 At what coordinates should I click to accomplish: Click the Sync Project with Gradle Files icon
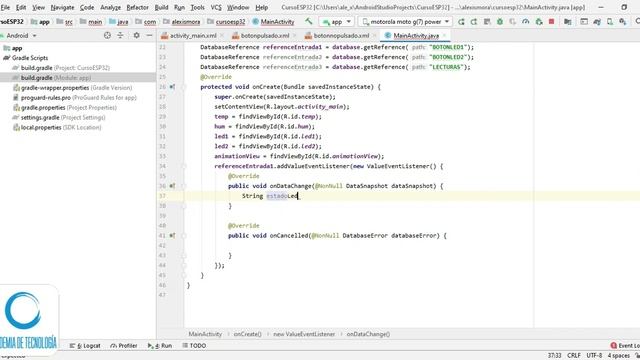coord(597,22)
